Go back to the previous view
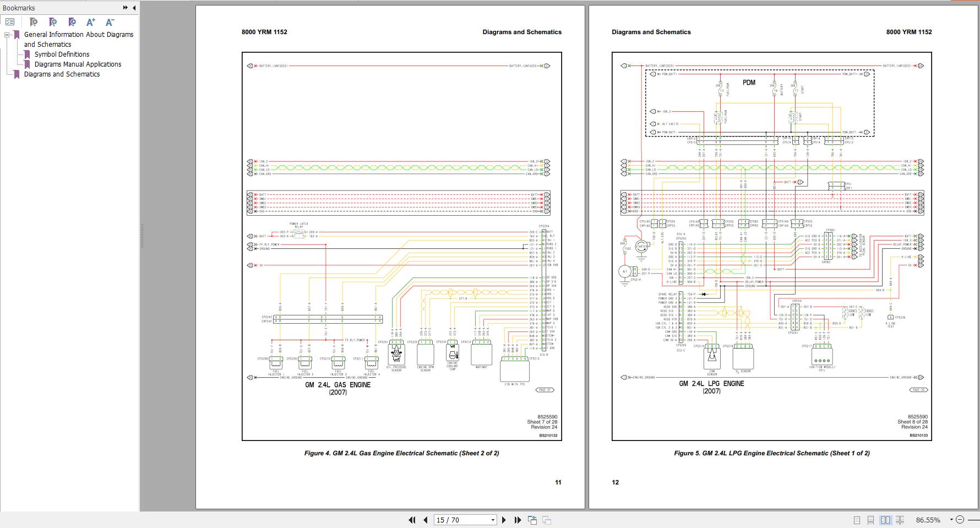 click(532, 520)
